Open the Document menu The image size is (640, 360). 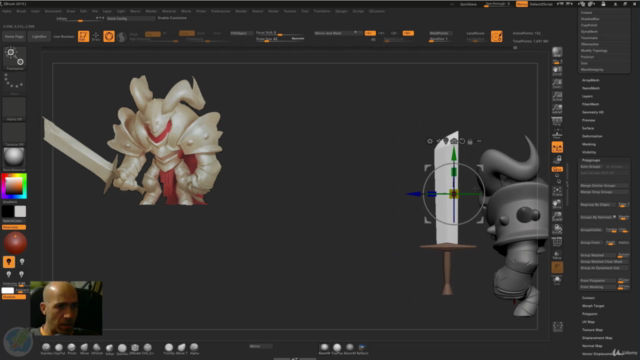click(53, 11)
